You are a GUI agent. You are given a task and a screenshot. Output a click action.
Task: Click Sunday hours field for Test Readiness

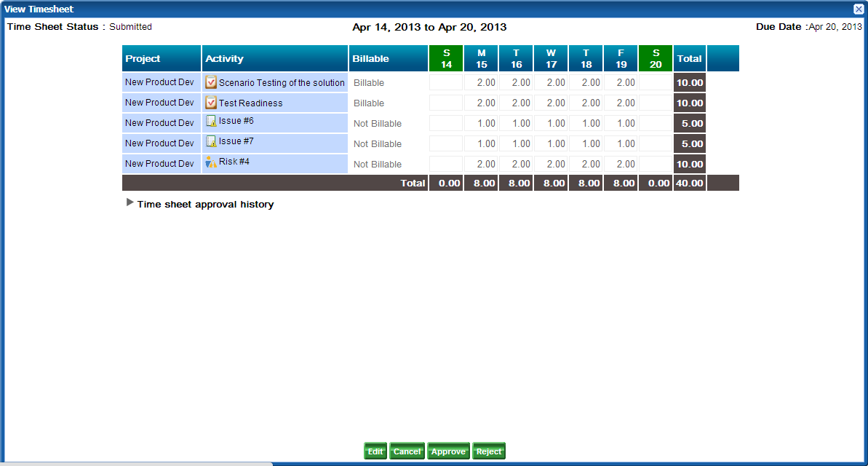[446, 103]
